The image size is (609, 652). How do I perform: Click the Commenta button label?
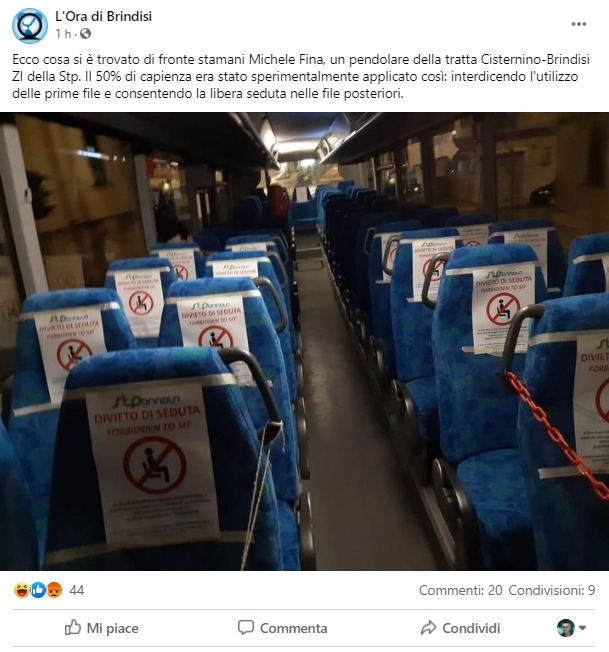tap(293, 628)
